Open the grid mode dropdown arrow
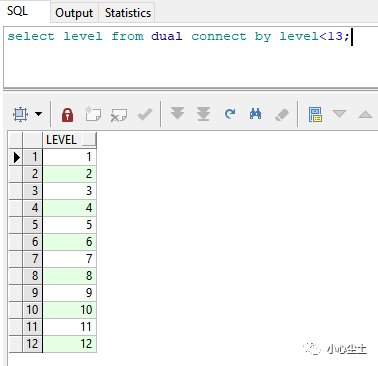Viewport: 378px width, 366px height. 39,114
